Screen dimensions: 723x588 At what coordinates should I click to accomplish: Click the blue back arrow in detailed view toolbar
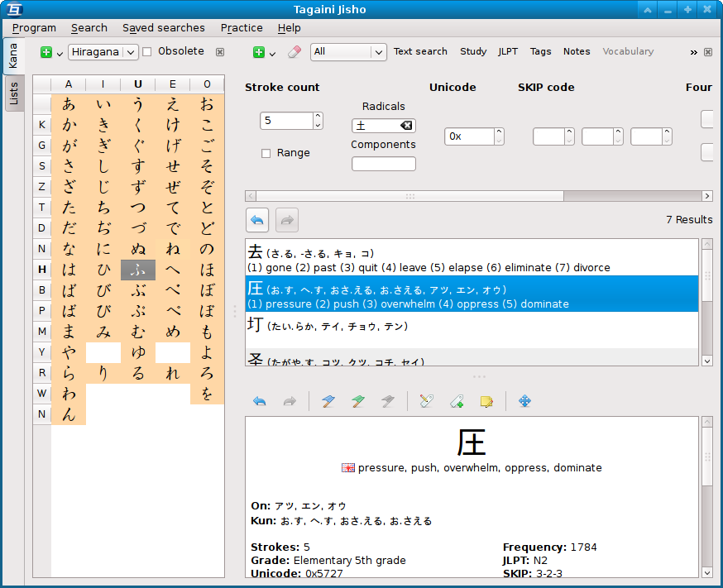tap(260, 401)
